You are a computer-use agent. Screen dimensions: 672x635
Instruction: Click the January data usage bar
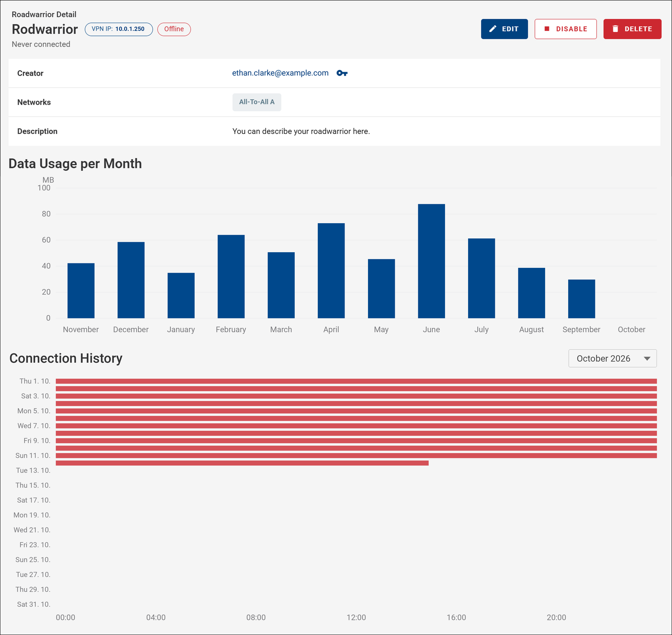pos(181,295)
